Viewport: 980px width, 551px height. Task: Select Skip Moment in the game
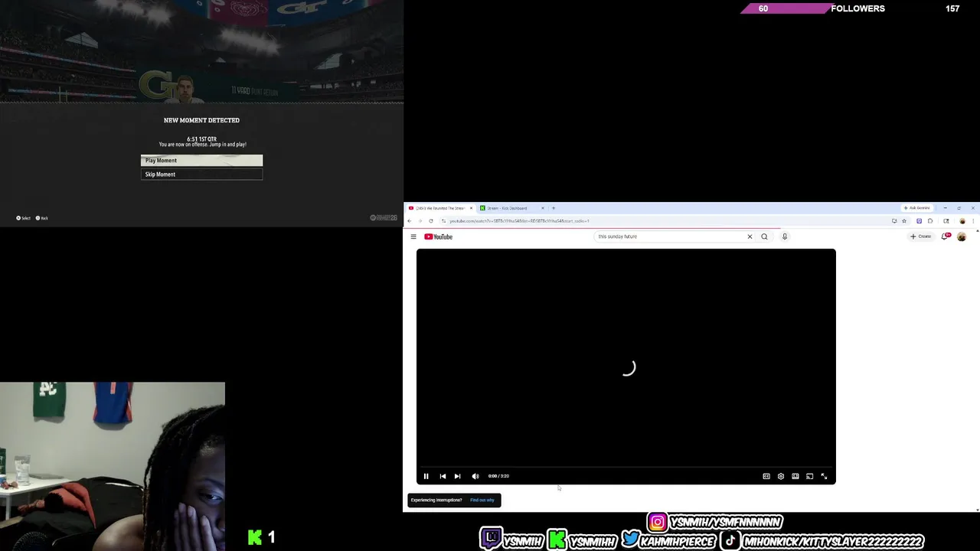pos(201,174)
